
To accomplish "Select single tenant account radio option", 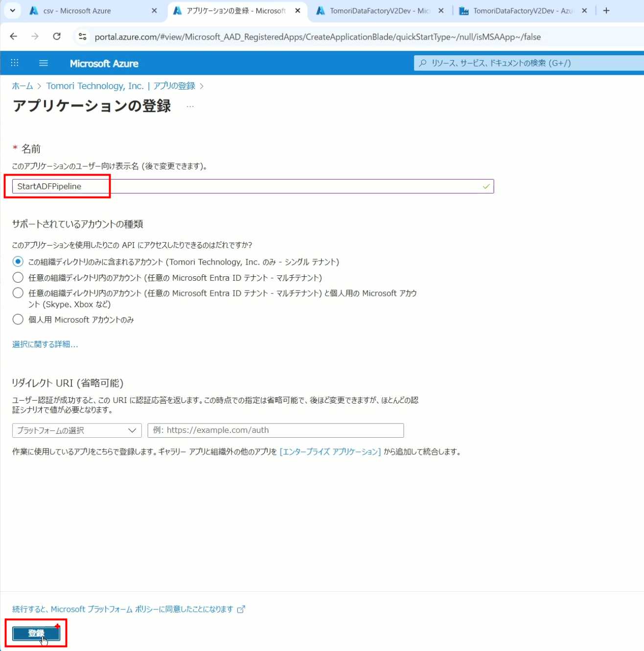I will [18, 262].
